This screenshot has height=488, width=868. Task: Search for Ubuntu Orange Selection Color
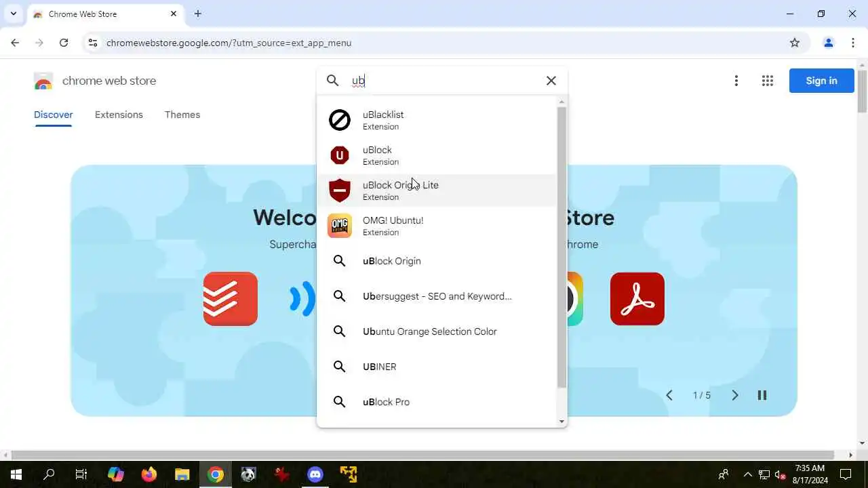(x=437, y=331)
